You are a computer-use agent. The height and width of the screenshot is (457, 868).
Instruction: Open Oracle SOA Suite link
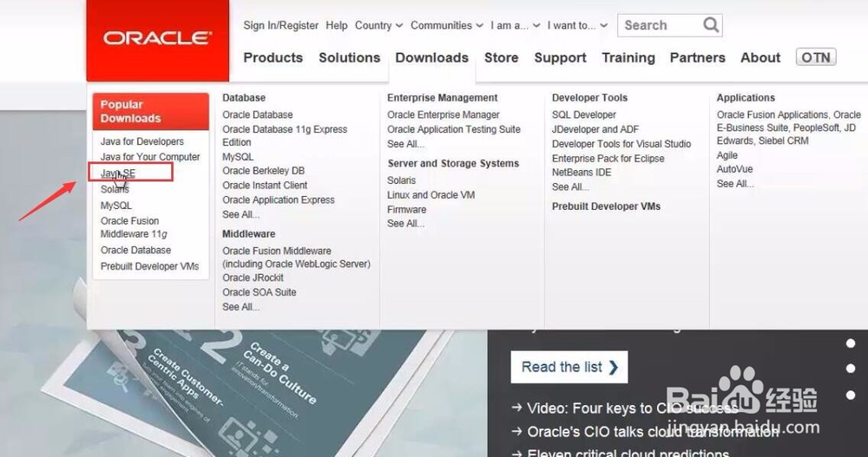click(259, 292)
